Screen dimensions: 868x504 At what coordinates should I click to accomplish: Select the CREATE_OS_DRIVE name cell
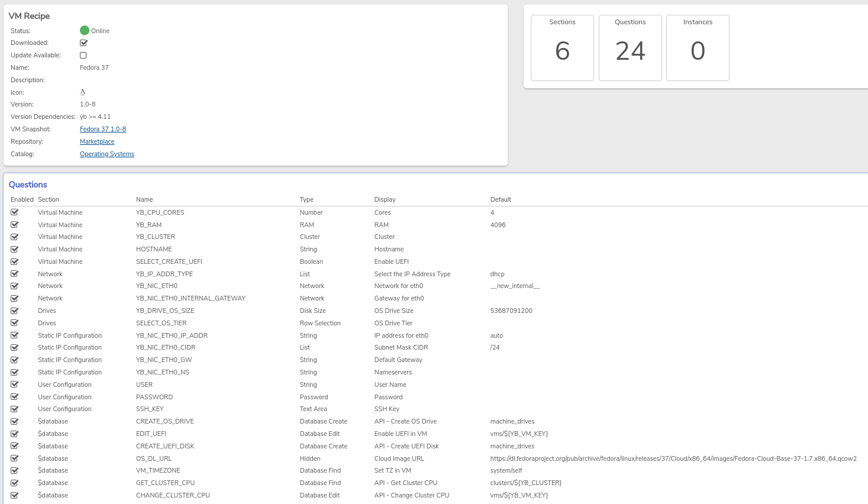pyautogui.click(x=165, y=421)
